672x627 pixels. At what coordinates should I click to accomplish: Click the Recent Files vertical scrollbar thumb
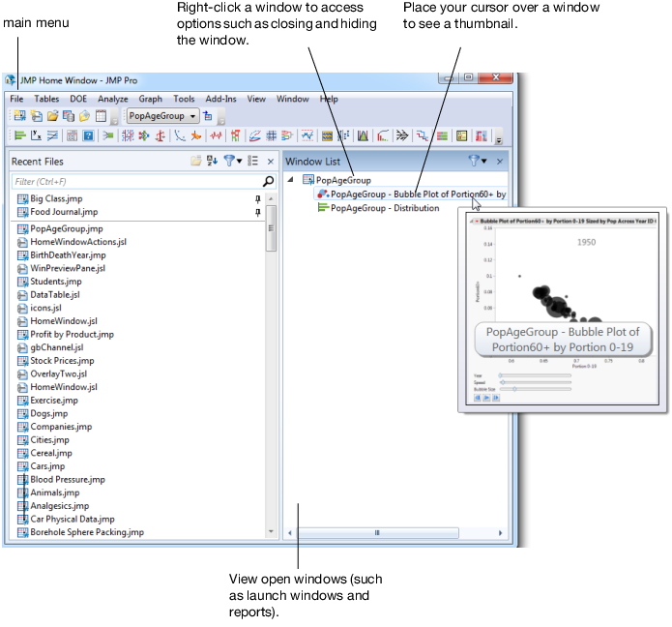tap(271, 228)
